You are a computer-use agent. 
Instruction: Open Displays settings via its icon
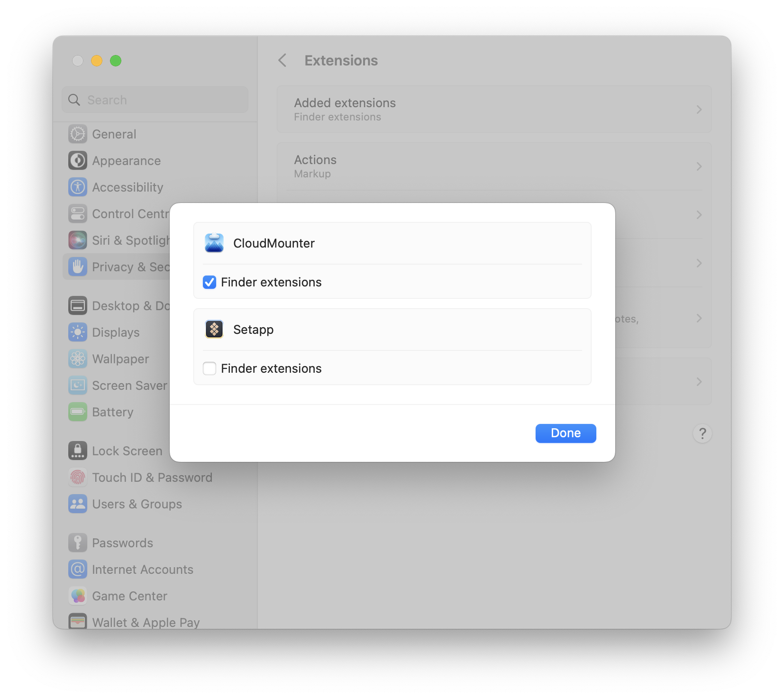[77, 332]
